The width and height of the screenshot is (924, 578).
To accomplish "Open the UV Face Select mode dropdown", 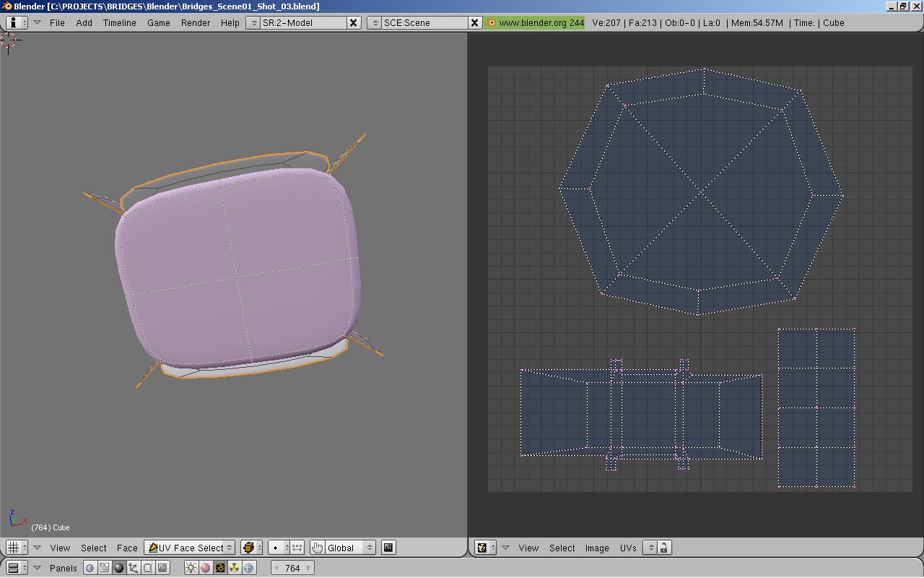I will pos(190,548).
